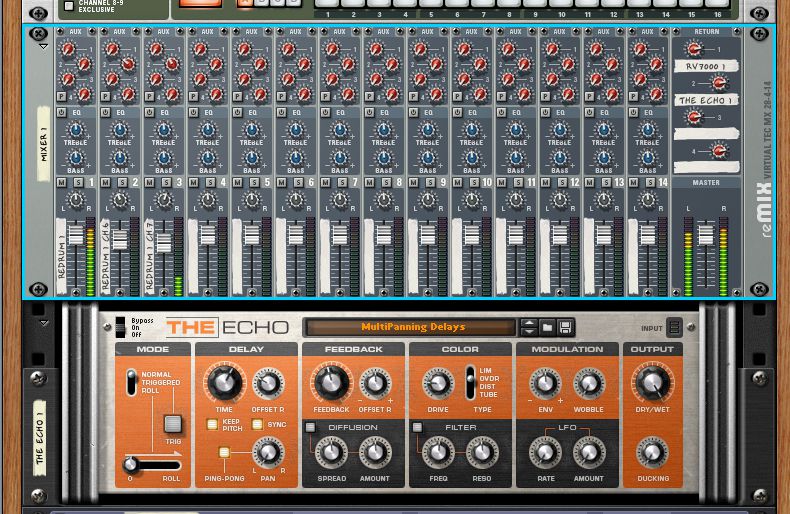This screenshot has width=790, height=514.
Task: Click the Return 2 level knob
Action: (x=719, y=82)
